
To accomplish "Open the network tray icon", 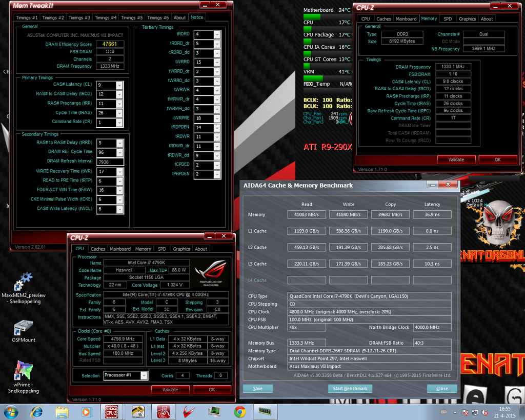I will [475, 412].
